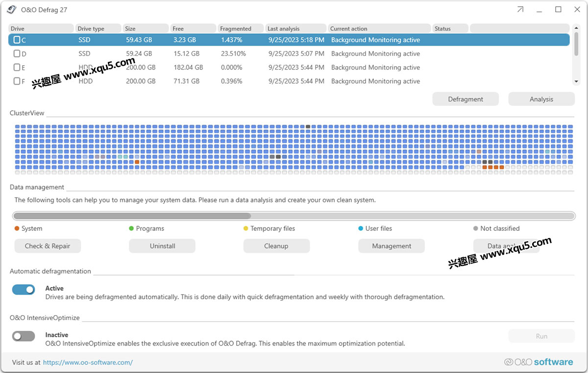Image resolution: width=588 pixels, height=373 pixels.
Task: Open the Check & Repair tool
Action: [48, 246]
